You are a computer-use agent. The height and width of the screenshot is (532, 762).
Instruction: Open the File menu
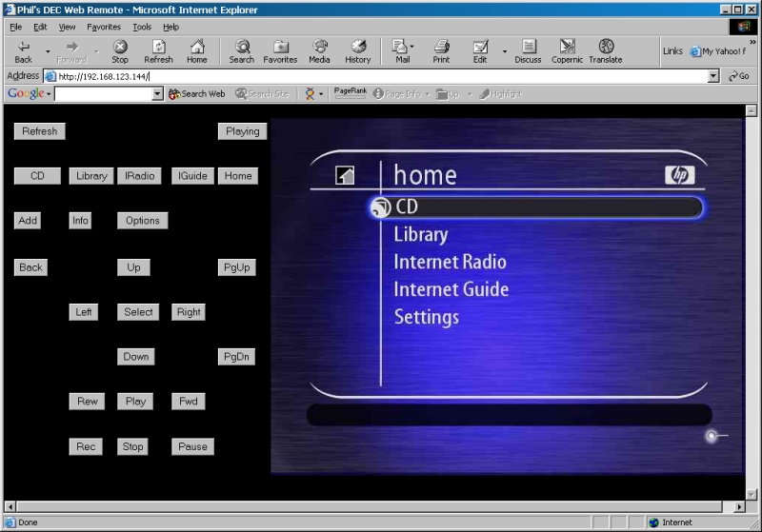[15, 27]
